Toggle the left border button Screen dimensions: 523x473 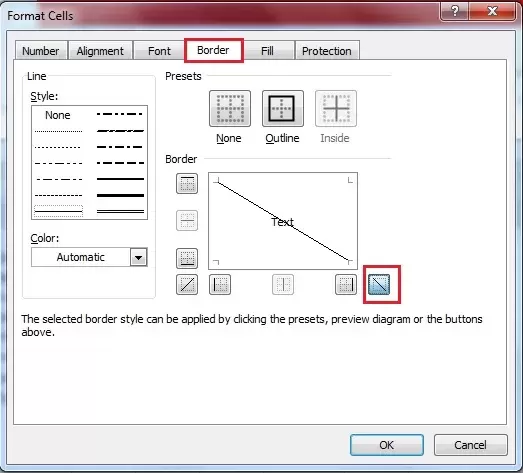[x=220, y=285]
